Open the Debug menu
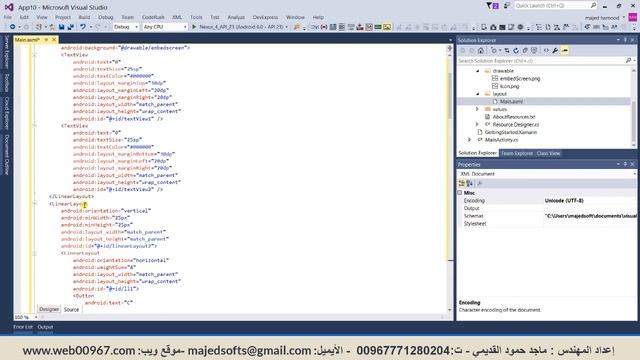The image size is (640, 360). (x=105, y=18)
